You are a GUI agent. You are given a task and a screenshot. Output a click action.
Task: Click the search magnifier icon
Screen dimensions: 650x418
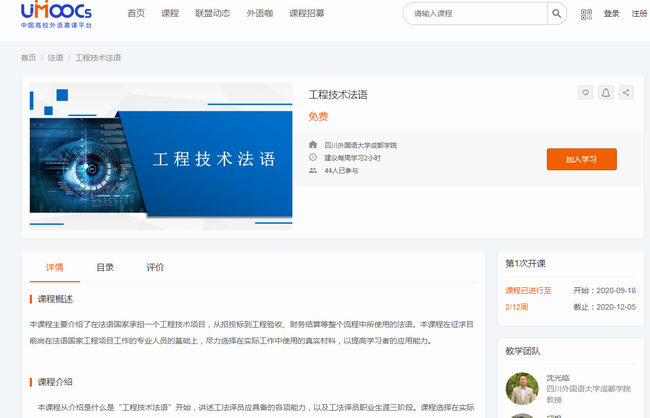[556, 14]
